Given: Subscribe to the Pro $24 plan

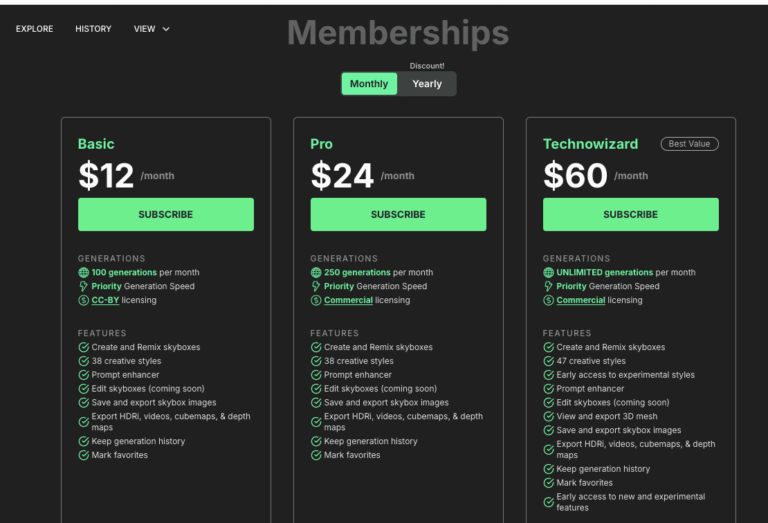Looking at the screenshot, I should [398, 214].
